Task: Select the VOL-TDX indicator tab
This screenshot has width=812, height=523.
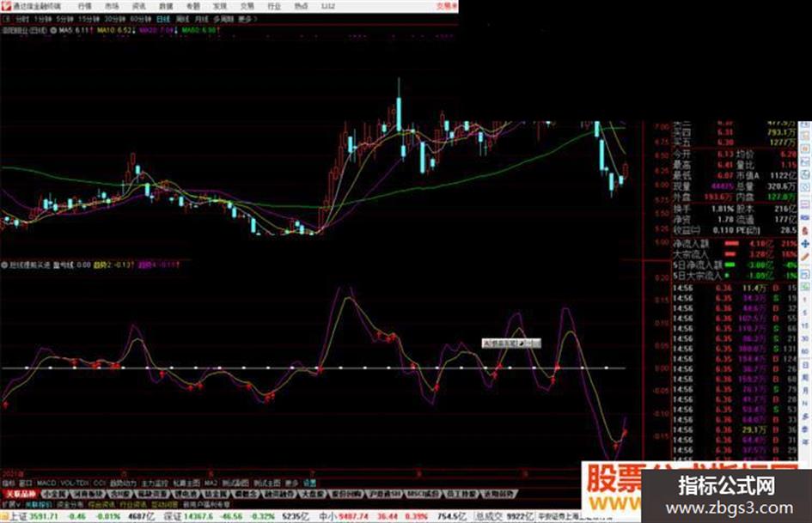Action: click(75, 483)
